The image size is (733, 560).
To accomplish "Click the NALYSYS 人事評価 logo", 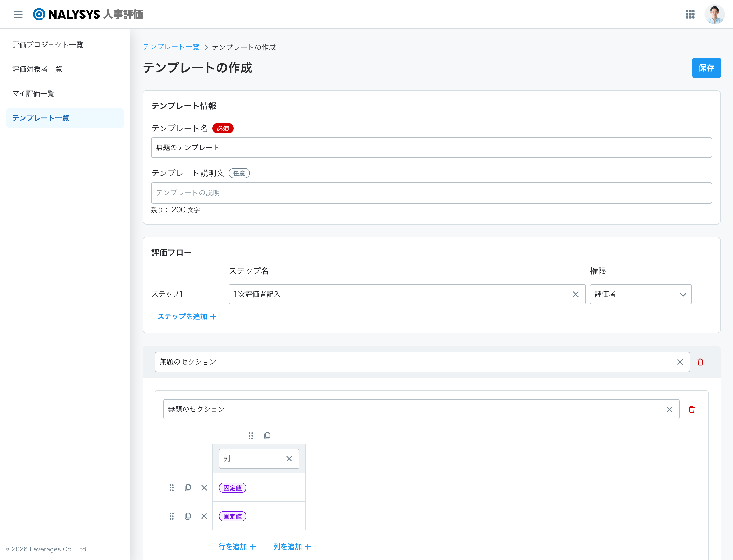I will coord(88,14).
